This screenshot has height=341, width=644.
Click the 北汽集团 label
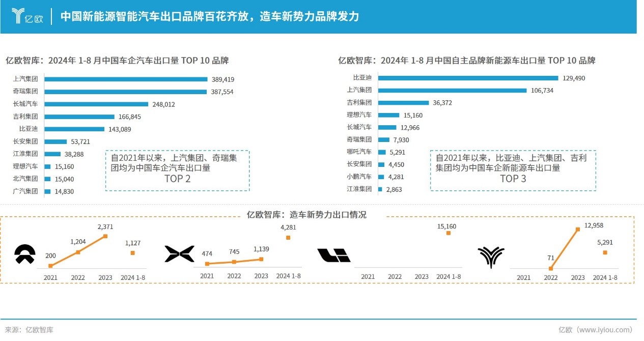25,179
